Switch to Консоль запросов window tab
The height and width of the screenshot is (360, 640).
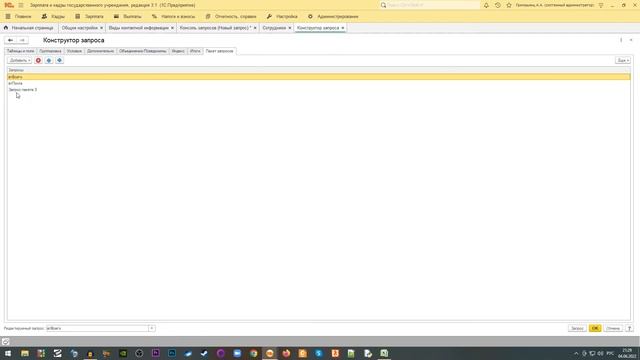(x=216, y=28)
